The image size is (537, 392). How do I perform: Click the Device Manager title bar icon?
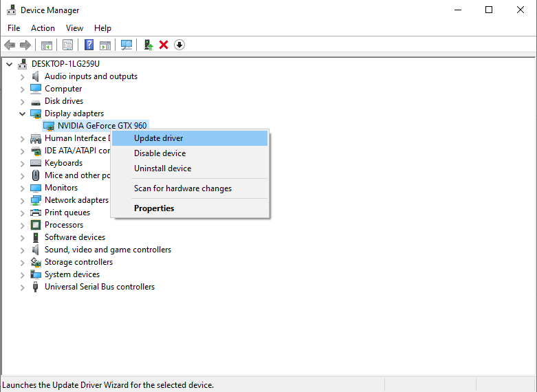(x=11, y=10)
